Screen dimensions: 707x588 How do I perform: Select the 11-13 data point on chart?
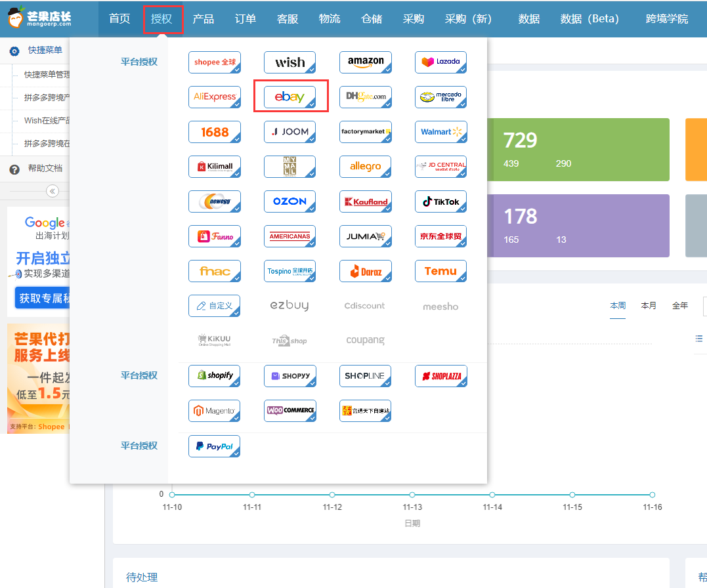pos(412,495)
